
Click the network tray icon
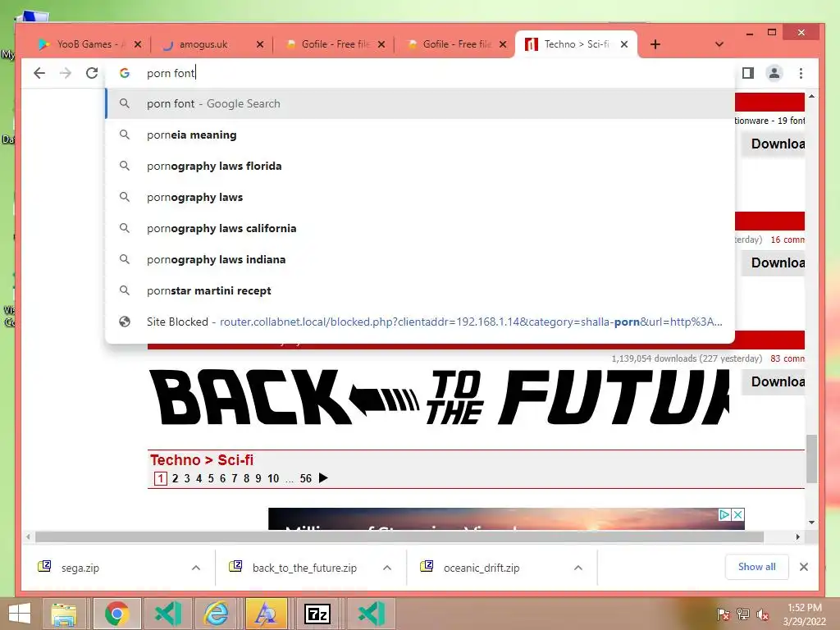pyautogui.click(x=743, y=614)
